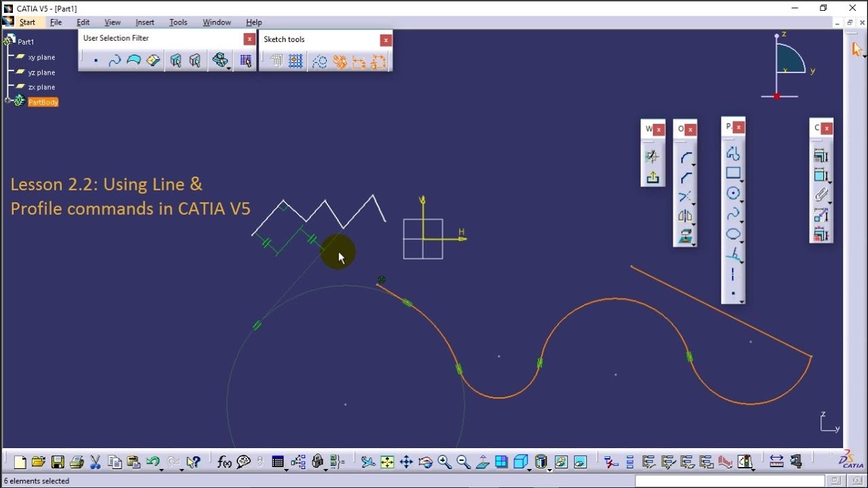Select Part1 in the specification tree
The image size is (868, 488).
click(x=26, y=42)
